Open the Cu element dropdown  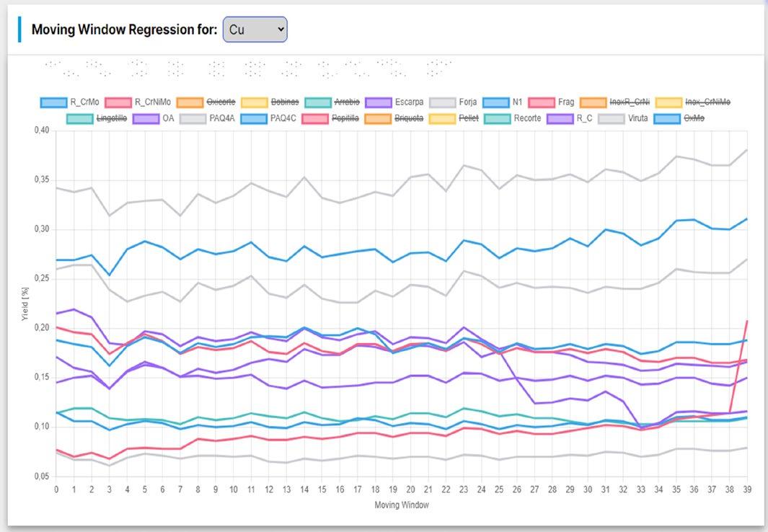255,30
